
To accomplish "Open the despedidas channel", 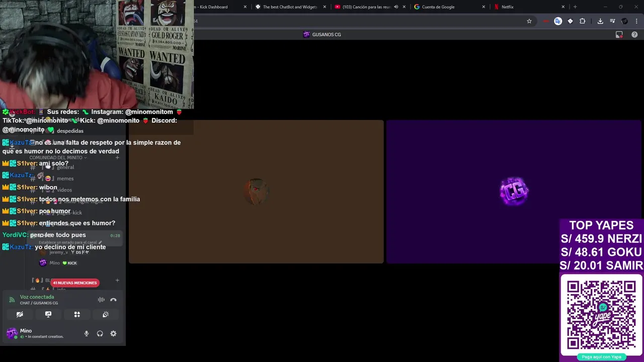I will click(70, 131).
